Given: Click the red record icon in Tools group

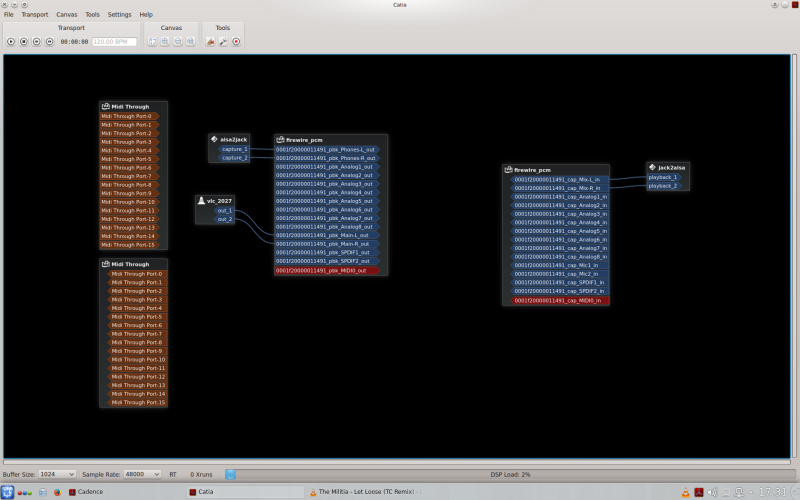Looking at the screenshot, I should click(x=236, y=42).
